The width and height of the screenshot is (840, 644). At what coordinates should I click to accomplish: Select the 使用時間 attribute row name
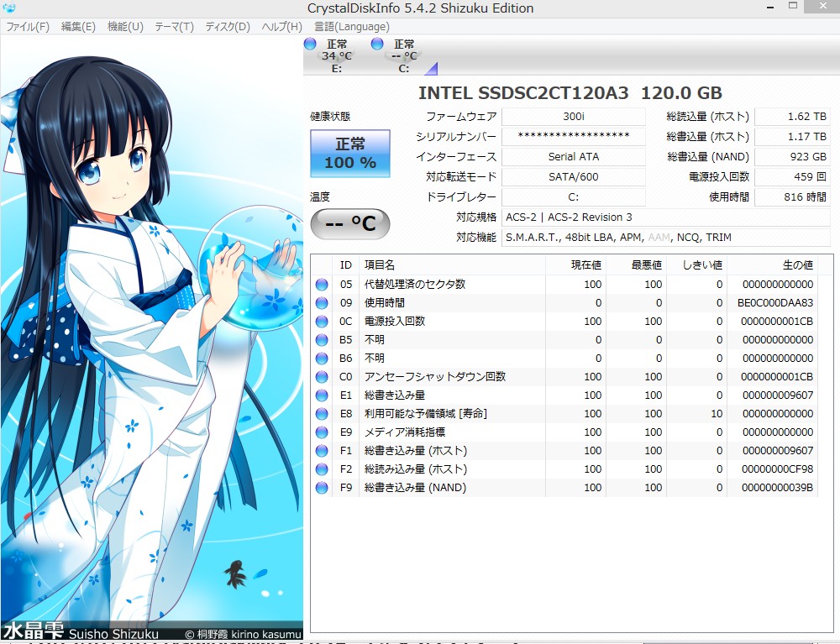point(384,303)
